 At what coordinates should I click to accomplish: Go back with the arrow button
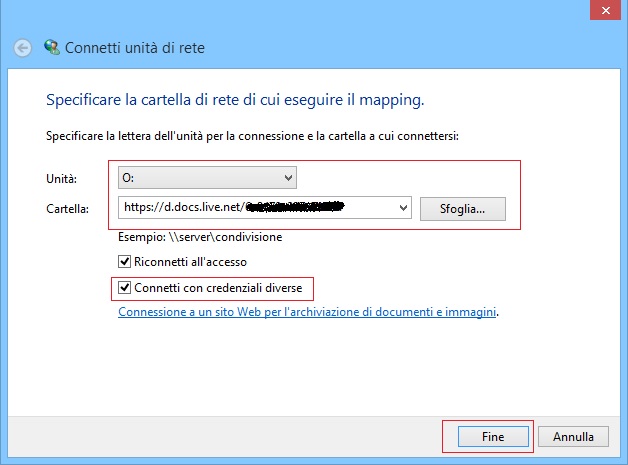[22, 48]
